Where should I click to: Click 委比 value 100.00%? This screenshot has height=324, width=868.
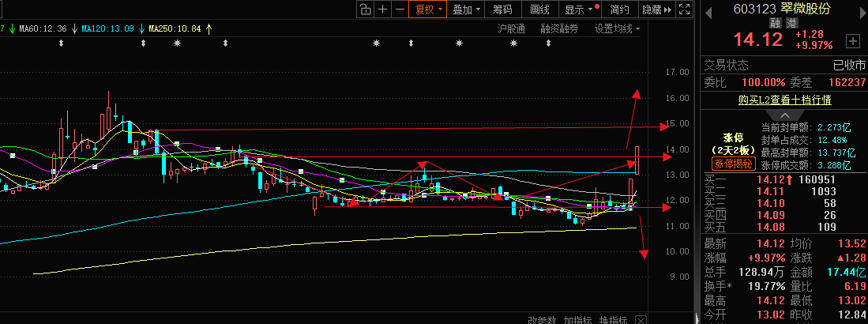pyautogui.click(x=764, y=82)
